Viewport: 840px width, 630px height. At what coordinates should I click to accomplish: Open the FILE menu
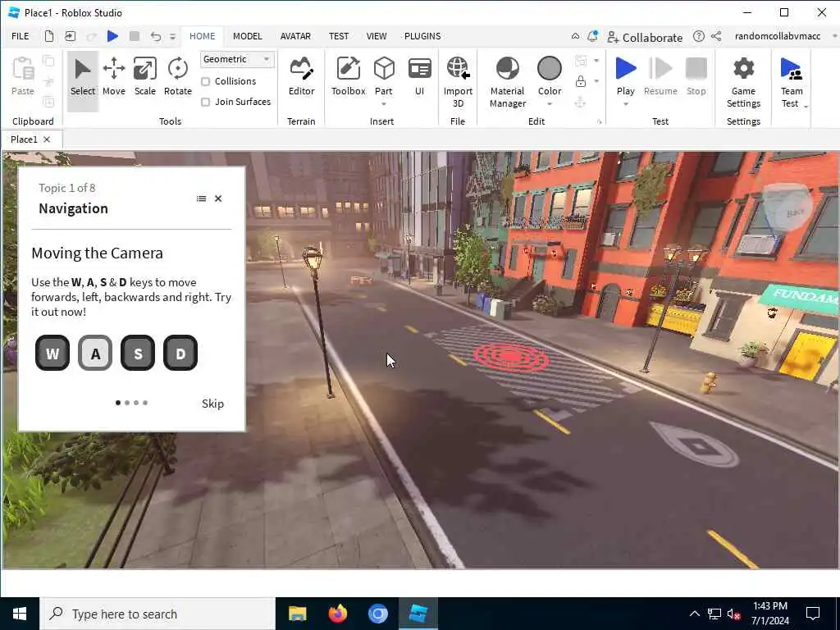[x=21, y=36]
